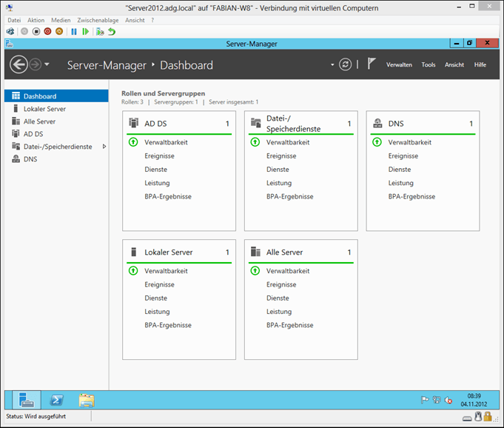Open notifications flag in Server-Manager
The image size is (504, 428).
tap(372, 64)
